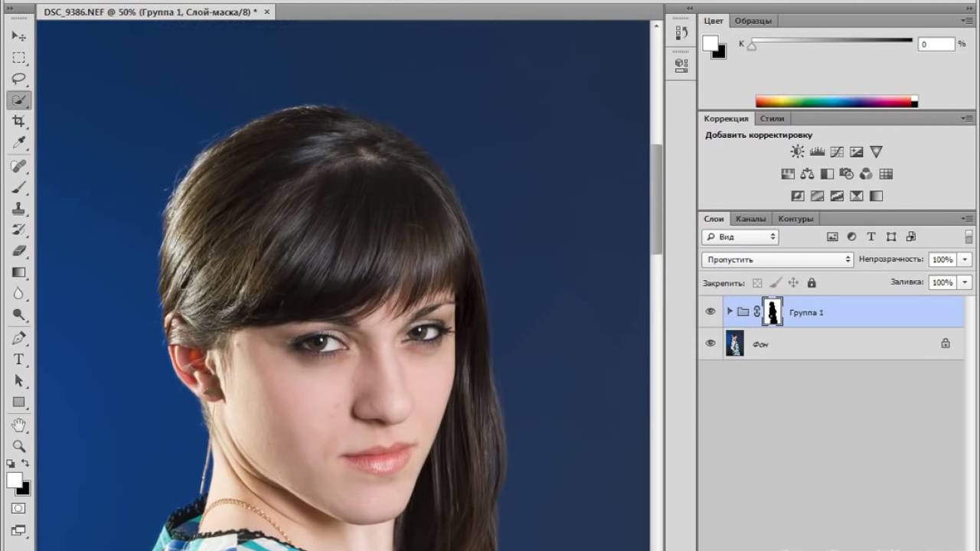Select the Path Selection tool
The image size is (980, 551).
pos(19,380)
